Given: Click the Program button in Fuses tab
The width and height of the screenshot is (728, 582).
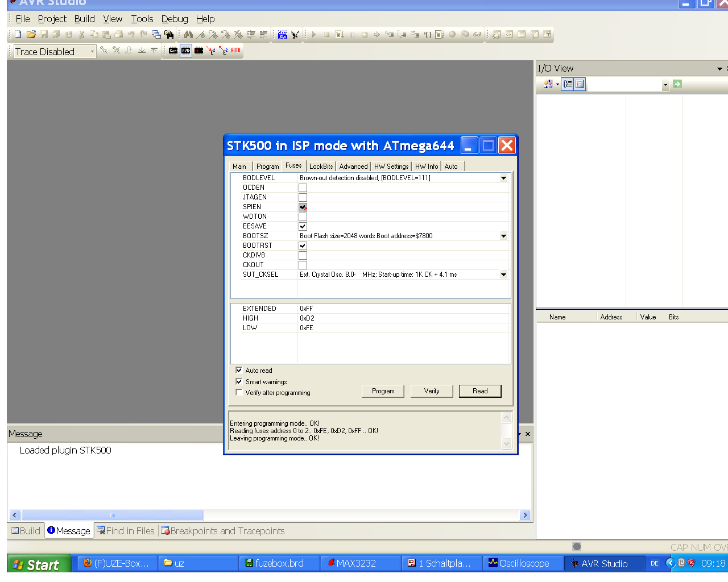Looking at the screenshot, I should pos(383,391).
